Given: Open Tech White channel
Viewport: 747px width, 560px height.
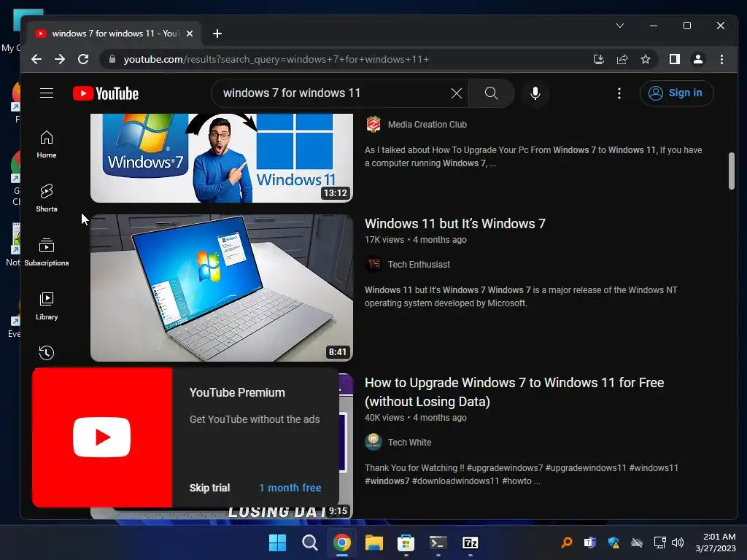Looking at the screenshot, I should coord(409,443).
